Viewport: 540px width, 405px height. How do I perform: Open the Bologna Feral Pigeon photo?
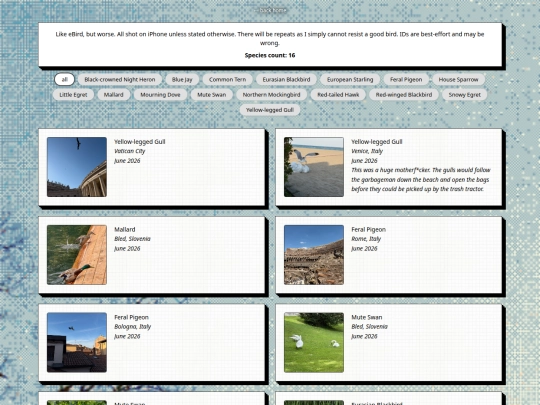pyautogui.click(x=77, y=342)
